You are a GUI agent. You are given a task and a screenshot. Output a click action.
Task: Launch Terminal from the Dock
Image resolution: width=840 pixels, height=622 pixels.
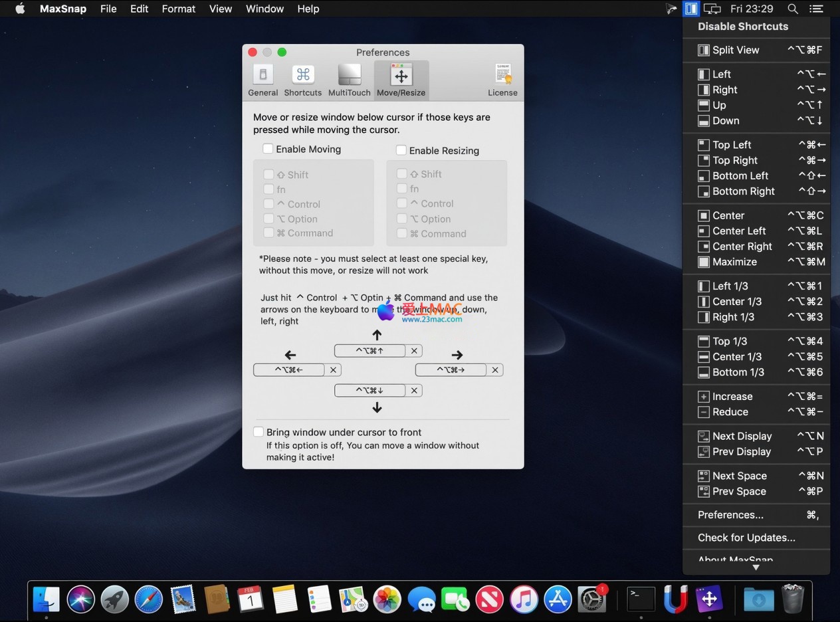tap(641, 599)
